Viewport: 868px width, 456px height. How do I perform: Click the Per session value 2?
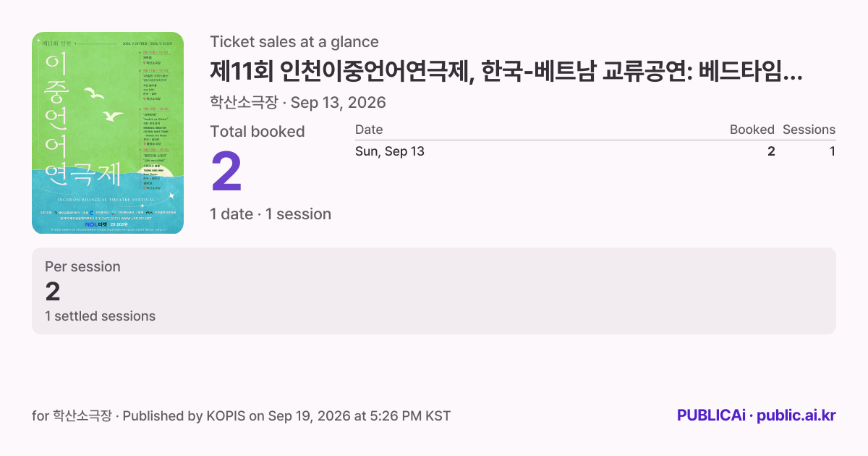coord(53,291)
